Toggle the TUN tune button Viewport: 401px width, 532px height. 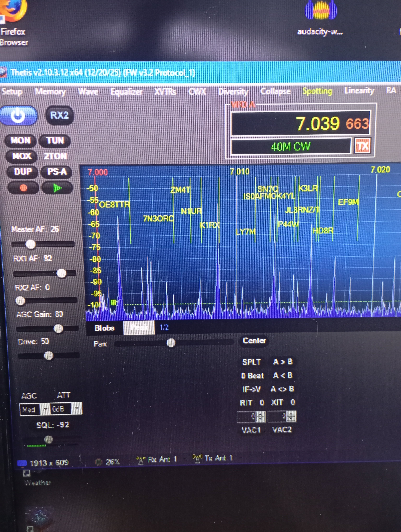55,140
